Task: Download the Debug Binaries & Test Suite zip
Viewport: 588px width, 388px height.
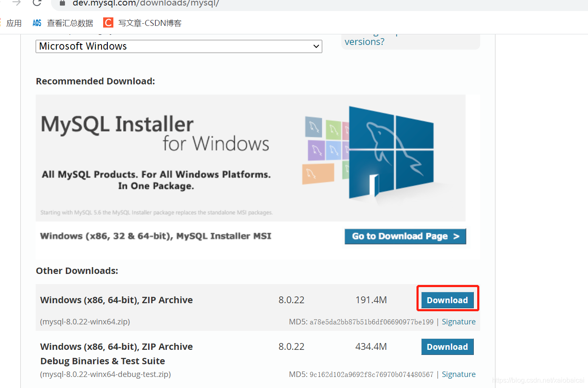Action: [x=447, y=347]
